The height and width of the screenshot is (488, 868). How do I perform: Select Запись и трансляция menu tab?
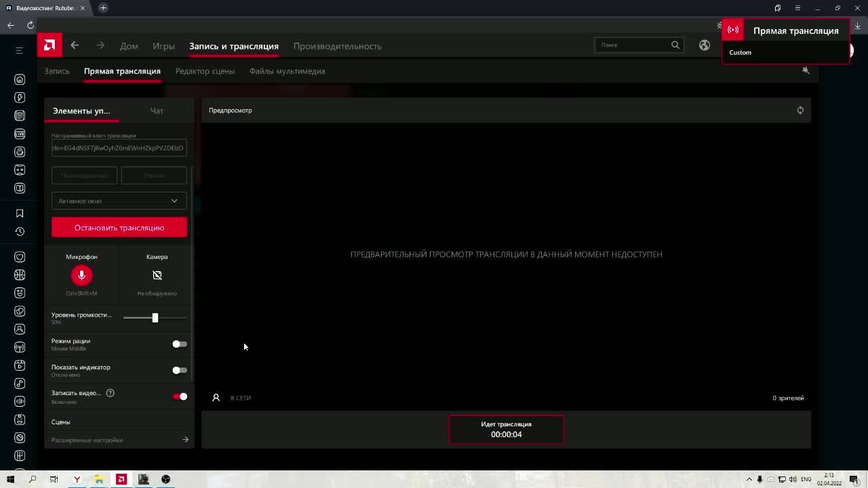click(234, 46)
